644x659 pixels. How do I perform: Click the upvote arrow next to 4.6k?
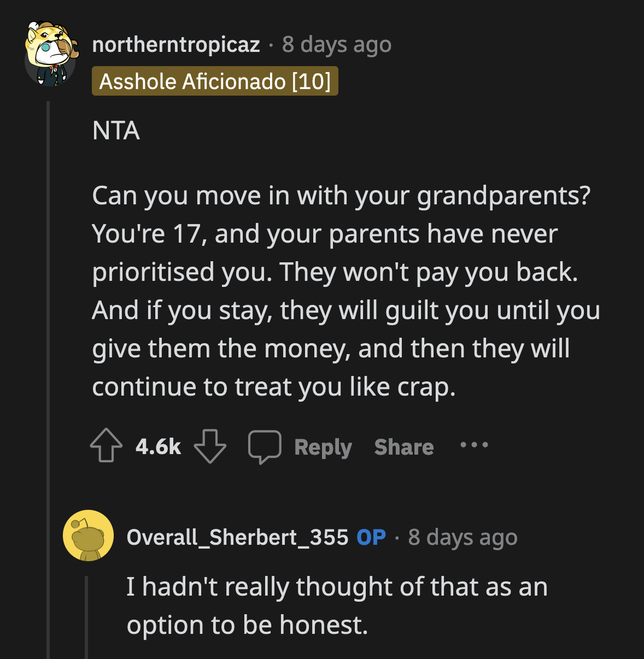point(106,446)
